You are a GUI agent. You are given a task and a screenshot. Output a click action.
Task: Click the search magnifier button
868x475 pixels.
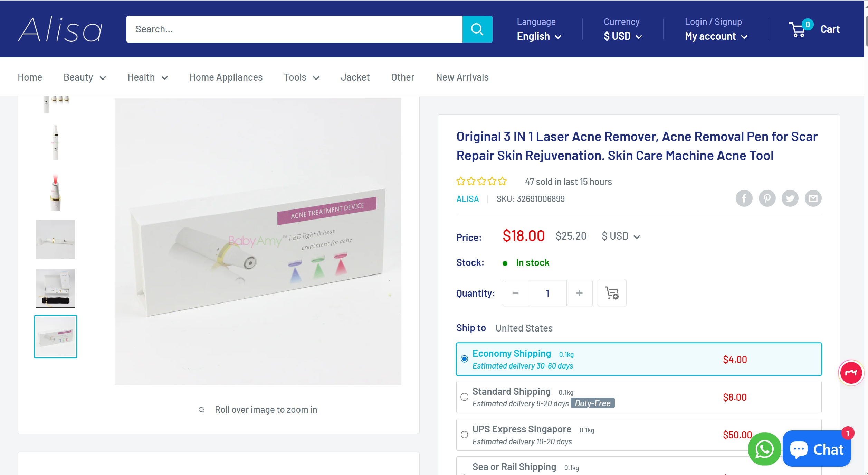pyautogui.click(x=477, y=29)
